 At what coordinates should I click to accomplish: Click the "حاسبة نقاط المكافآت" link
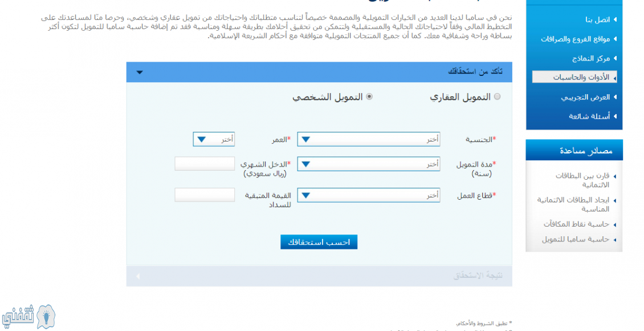(577, 224)
